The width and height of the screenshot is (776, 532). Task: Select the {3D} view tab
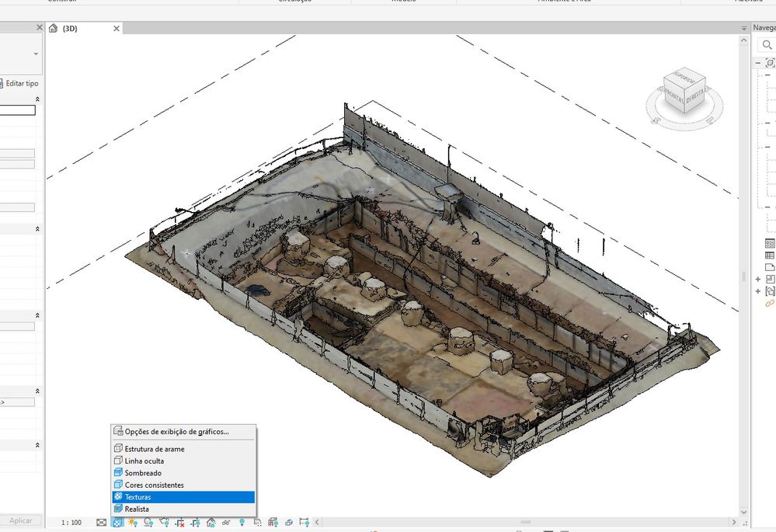click(x=69, y=29)
